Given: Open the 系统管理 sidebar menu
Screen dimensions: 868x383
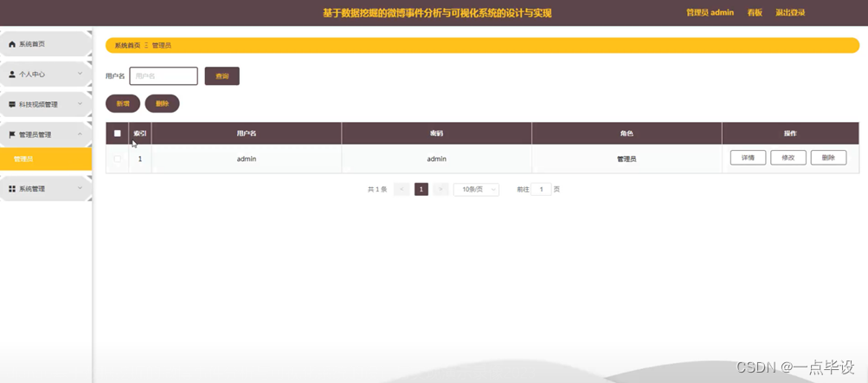Looking at the screenshot, I should tap(46, 189).
